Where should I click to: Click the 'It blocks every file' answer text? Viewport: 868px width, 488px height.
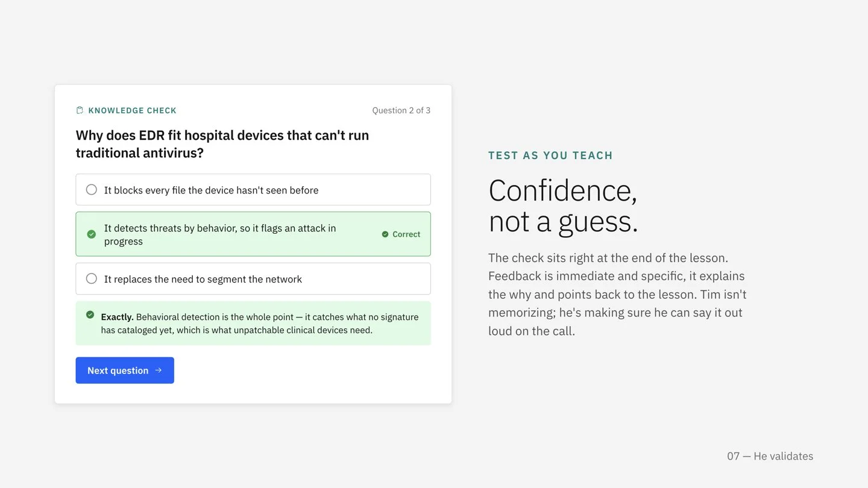click(211, 190)
